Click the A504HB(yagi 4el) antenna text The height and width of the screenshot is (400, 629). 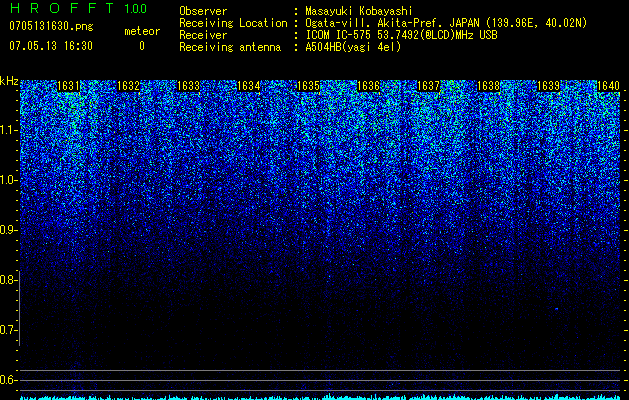pyautogui.click(x=353, y=47)
